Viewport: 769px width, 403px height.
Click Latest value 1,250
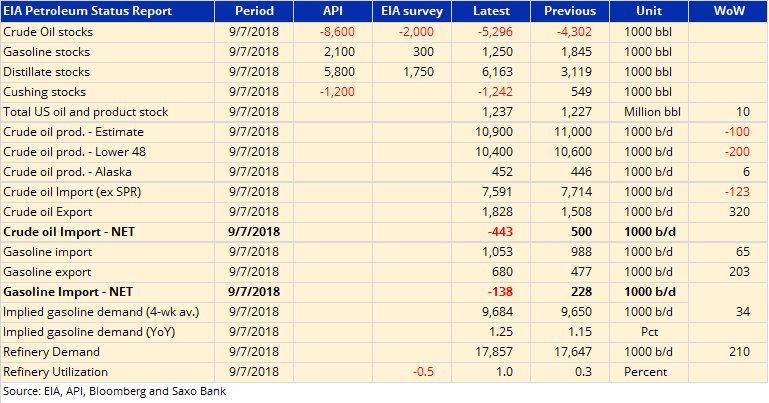click(497, 52)
